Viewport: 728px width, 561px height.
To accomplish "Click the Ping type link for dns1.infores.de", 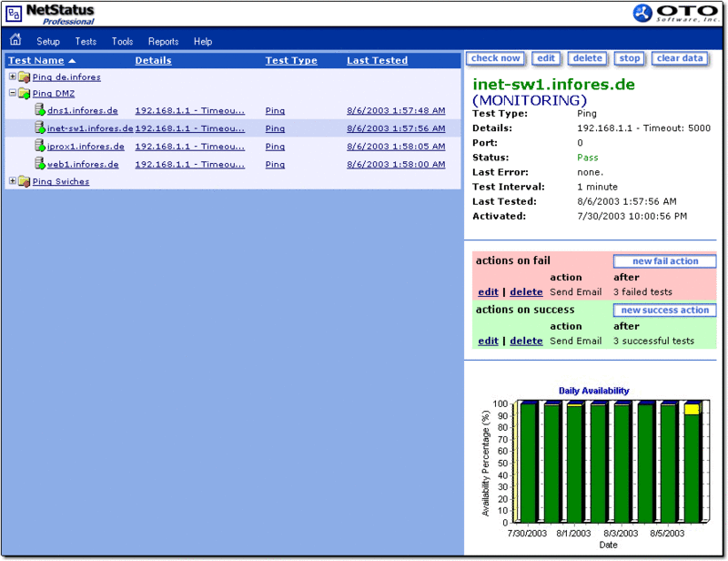I will tap(275, 110).
